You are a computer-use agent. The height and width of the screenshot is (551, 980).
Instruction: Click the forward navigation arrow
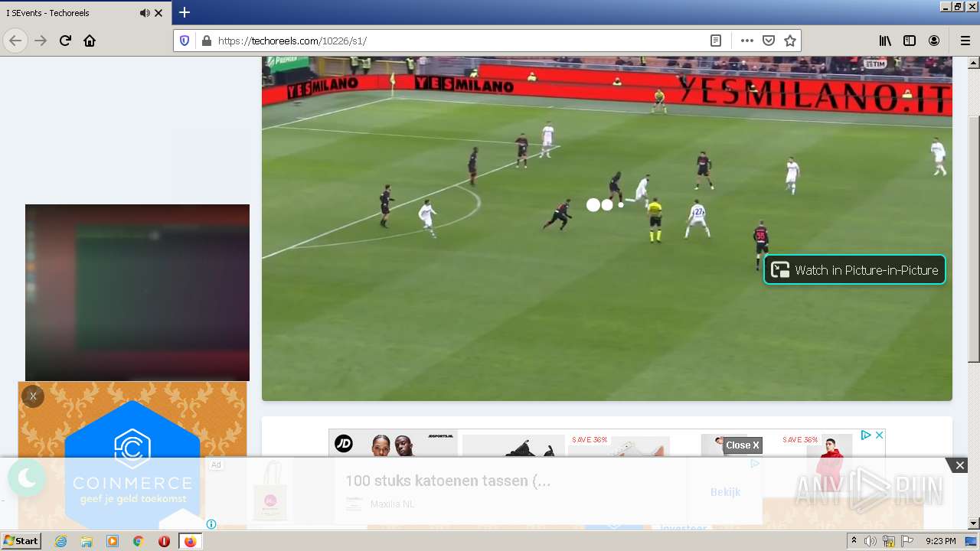pyautogui.click(x=41, y=41)
